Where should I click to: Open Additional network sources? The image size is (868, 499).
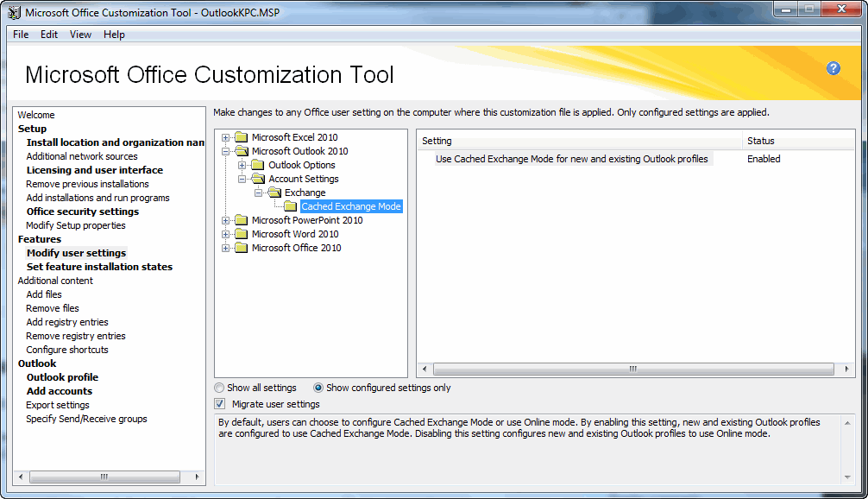pos(82,156)
